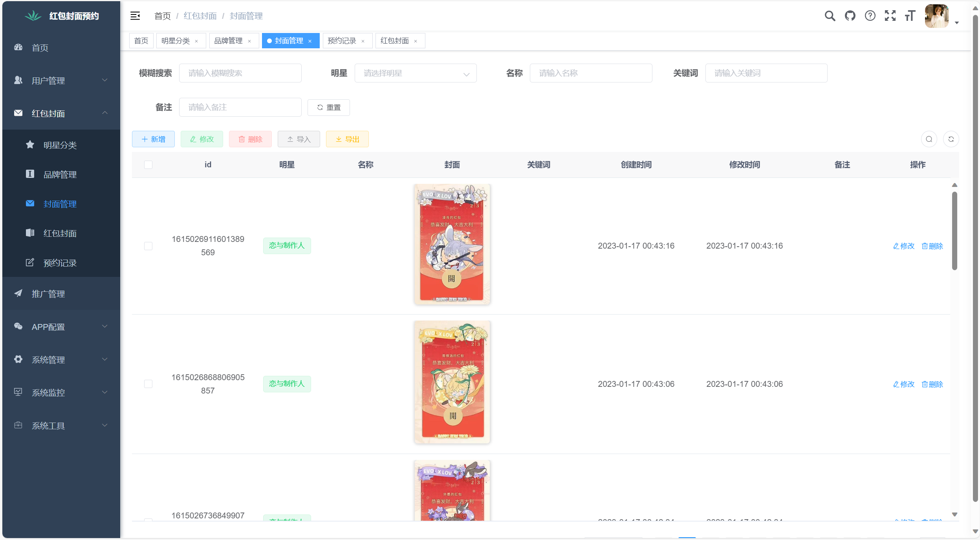Click the green 修改 toolbar button
Screen dimensions: 980x540
(x=202, y=139)
